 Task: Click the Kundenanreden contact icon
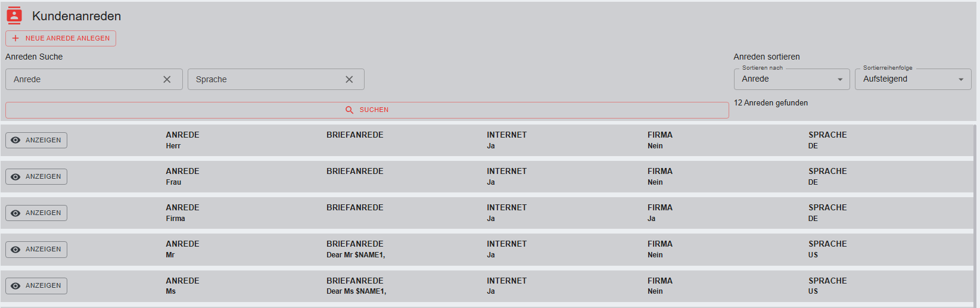click(14, 15)
